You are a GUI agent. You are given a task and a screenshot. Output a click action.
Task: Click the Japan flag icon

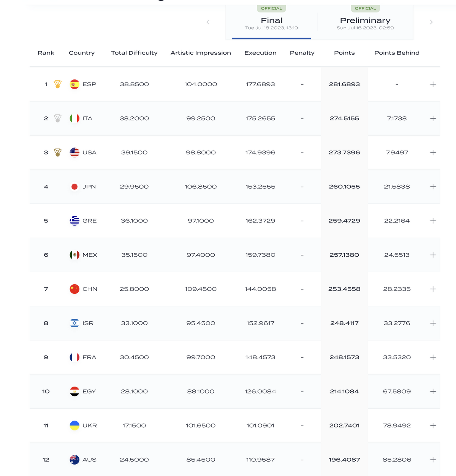(x=74, y=187)
